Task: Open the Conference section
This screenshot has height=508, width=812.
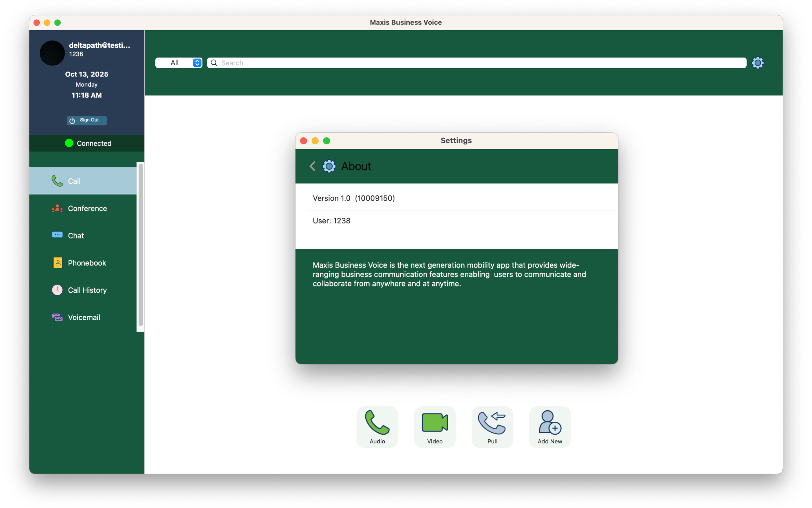Action: point(83,208)
